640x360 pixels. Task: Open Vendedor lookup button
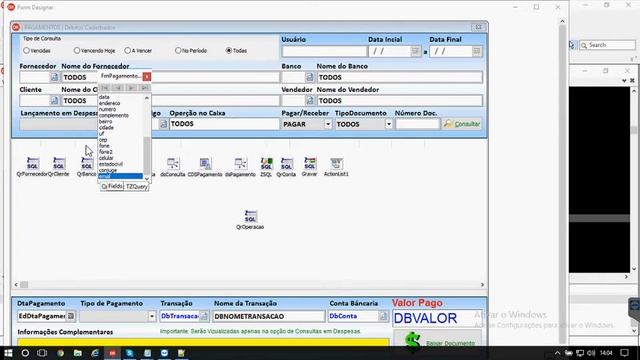click(x=310, y=100)
